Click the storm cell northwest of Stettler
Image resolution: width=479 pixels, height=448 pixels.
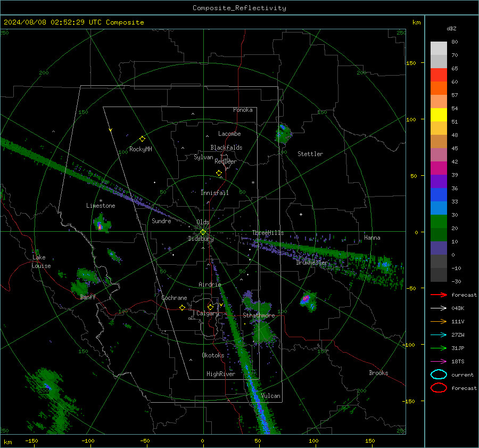(283, 133)
